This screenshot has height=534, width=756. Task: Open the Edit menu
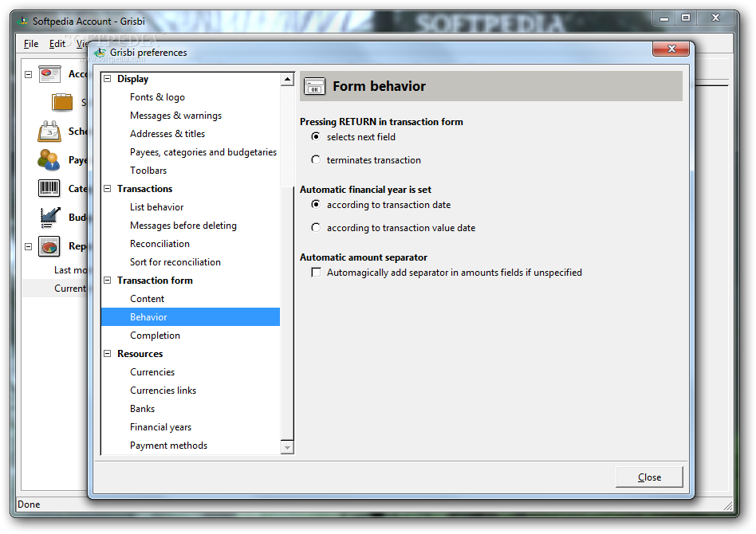coord(57,44)
